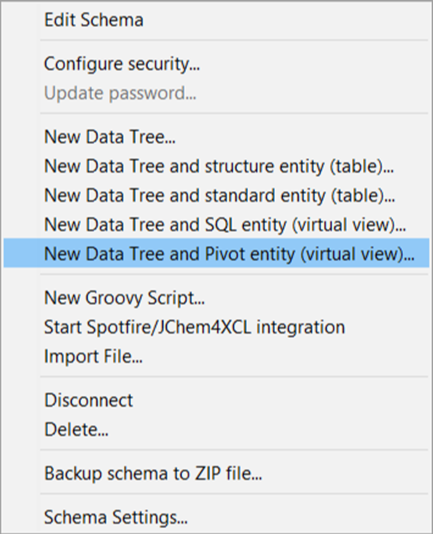Viewport: 433px width, 535px height.
Task: Click the word integration in Spotfire item
Action: point(301,328)
